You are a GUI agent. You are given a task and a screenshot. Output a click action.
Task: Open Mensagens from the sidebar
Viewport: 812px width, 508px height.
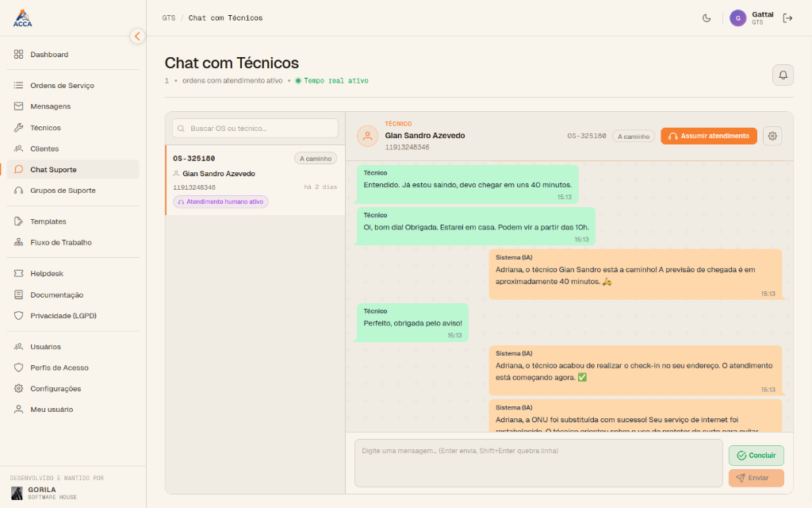coord(73,106)
